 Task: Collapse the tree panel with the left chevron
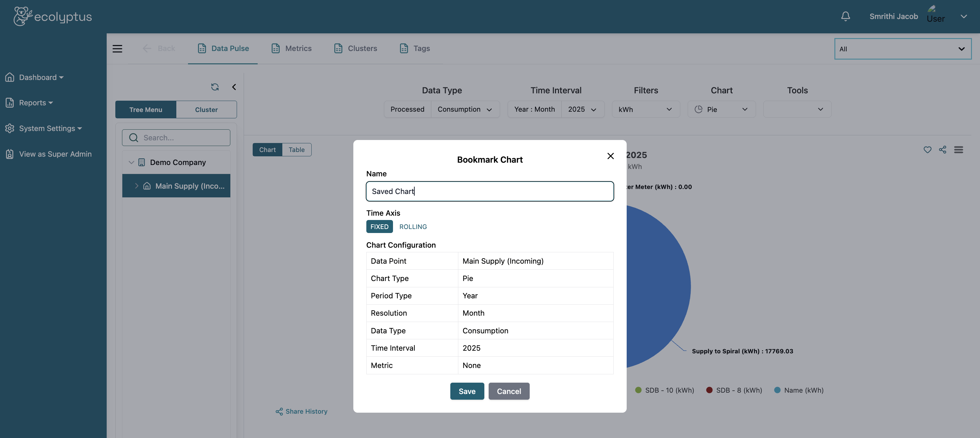tap(234, 87)
